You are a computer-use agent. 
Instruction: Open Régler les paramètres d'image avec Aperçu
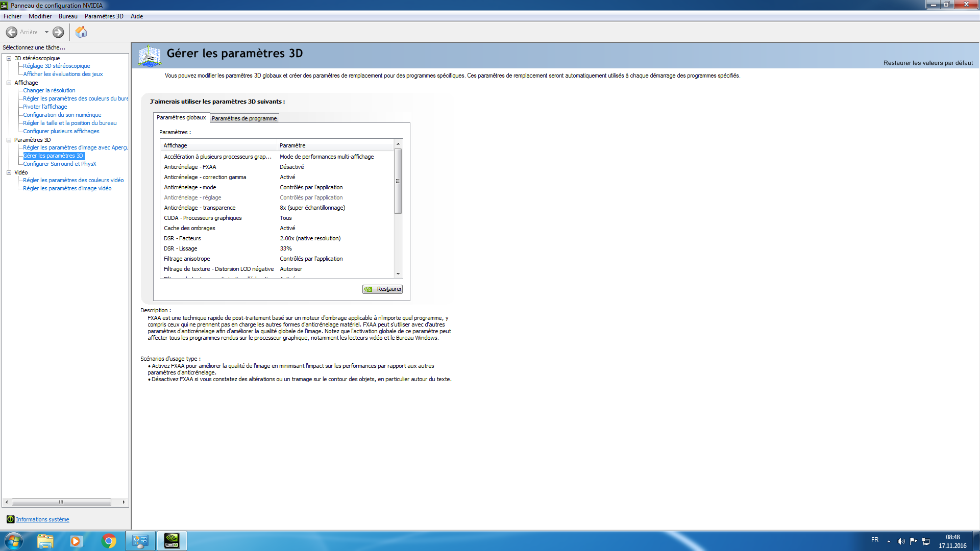[76, 147]
